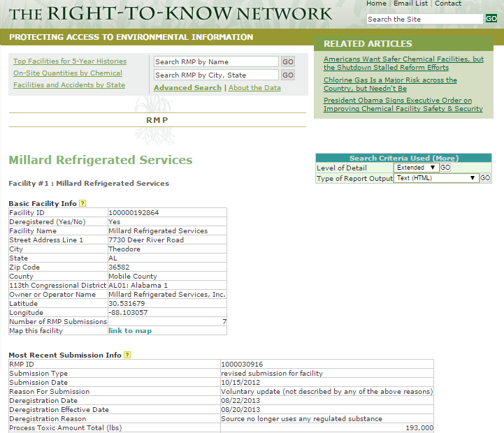The height and width of the screenshot is (433, 504).
Task: Focus the Search RMP by Name field
Action: 216,61
